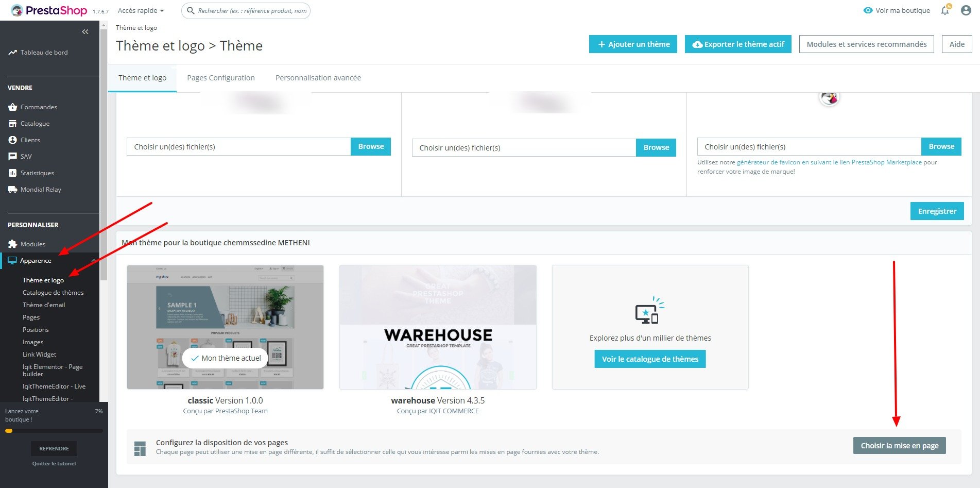Open the Tableau de bord menu
Viewport: 980px width, 488px height.
(x=44, y=53)
